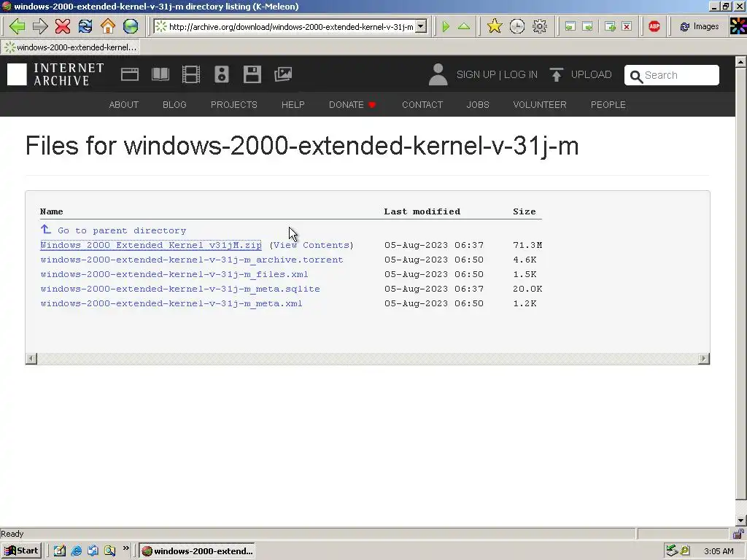Open the Texts book icon
This screenshot has width=747, height=560.
point(160,74)
